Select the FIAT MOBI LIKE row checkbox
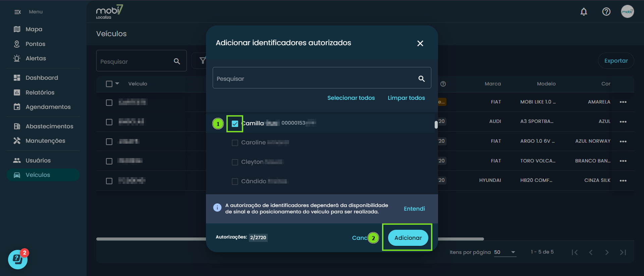This screenshot has height=276, width=644. click(109, 102)
